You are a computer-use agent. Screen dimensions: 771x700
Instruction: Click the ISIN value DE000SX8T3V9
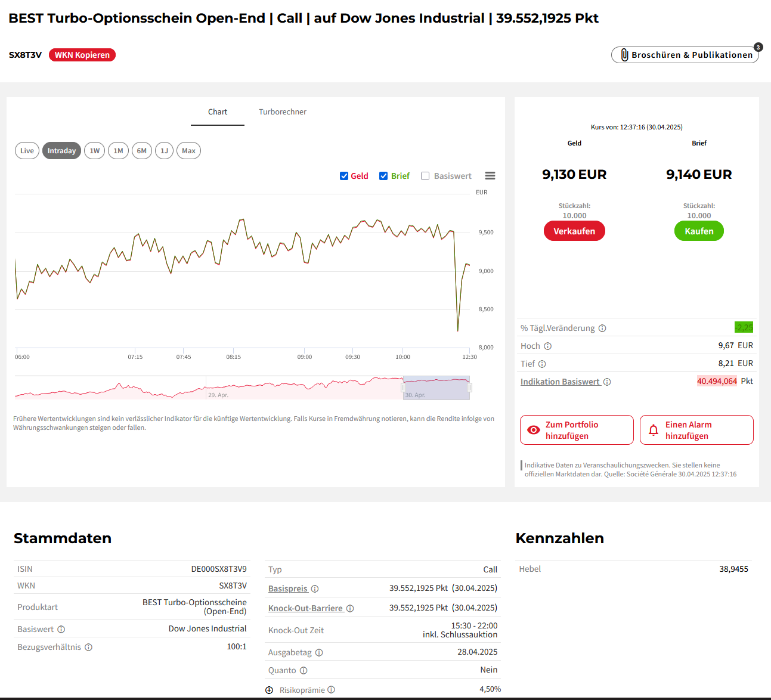pyautogui.click(x=219, y=569)
